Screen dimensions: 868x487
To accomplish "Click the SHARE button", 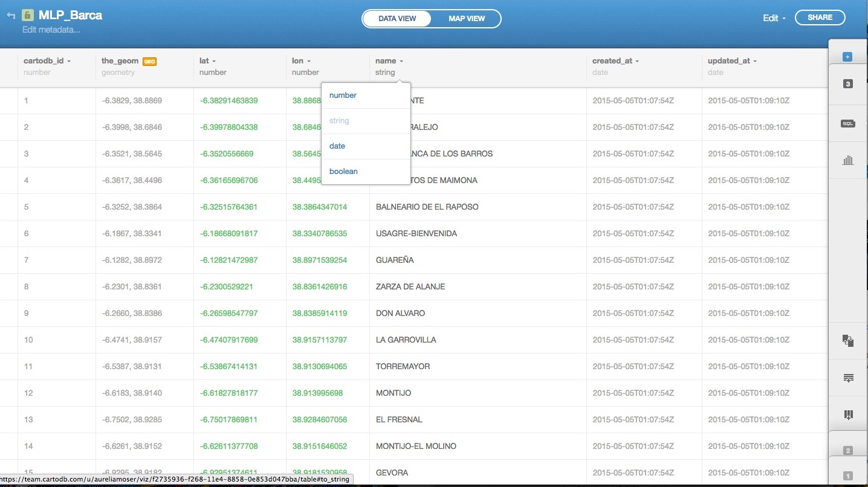I will pyautogui.click(x=820, y=18).
